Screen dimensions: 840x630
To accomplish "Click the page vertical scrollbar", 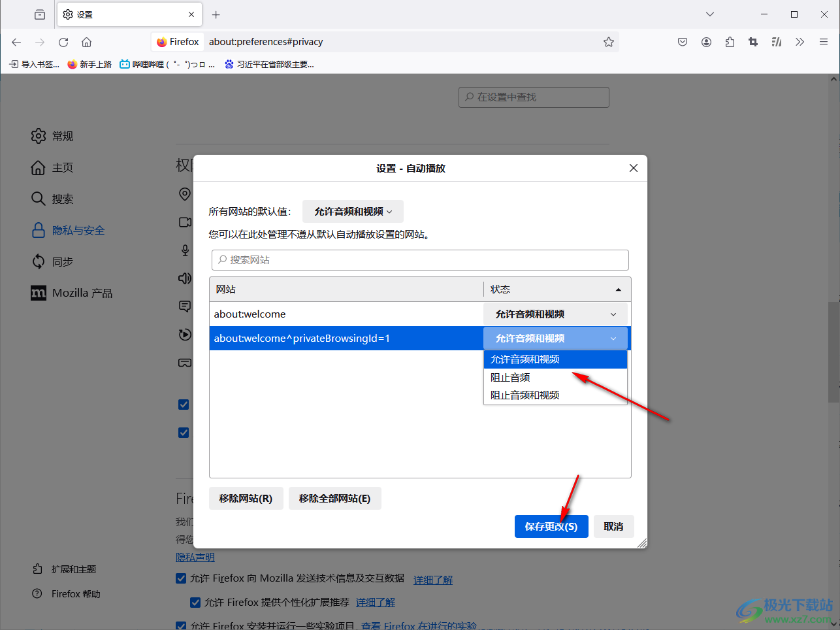I will [x=833, y=352].
